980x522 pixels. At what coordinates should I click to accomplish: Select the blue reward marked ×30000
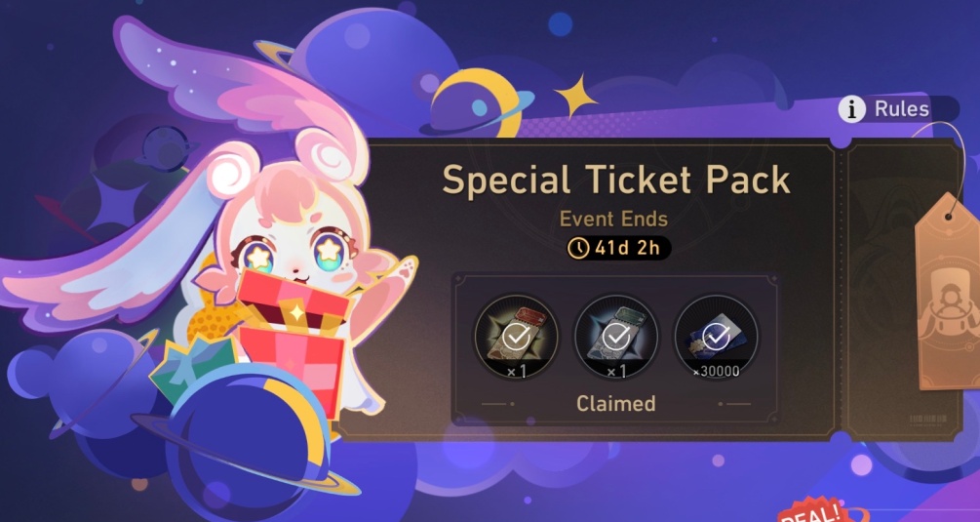pyautogui.click(x=717, y=338)
